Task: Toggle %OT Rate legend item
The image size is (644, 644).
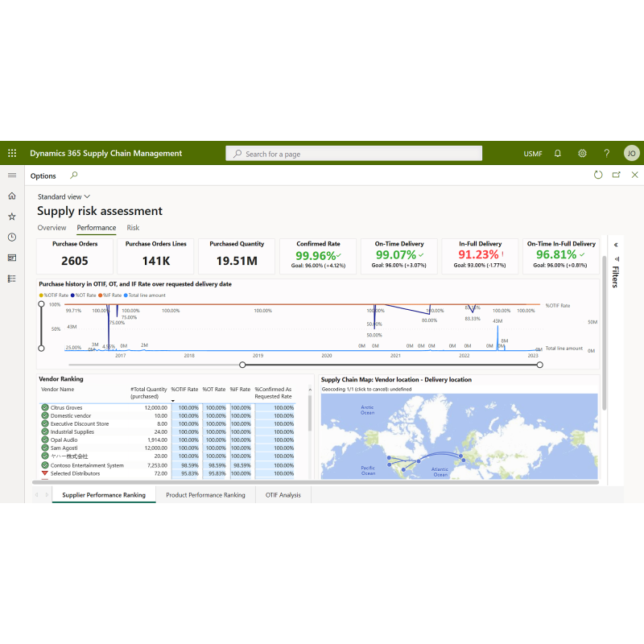Action: [84, 295]
